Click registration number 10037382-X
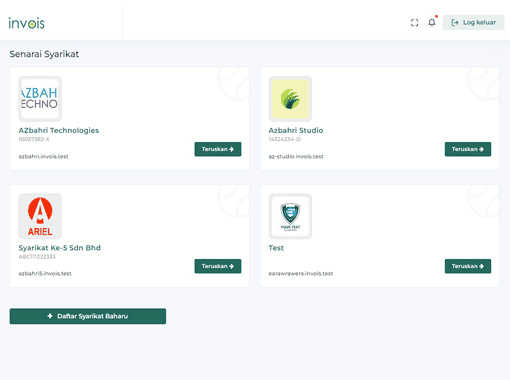 click(x=34, y=139)
